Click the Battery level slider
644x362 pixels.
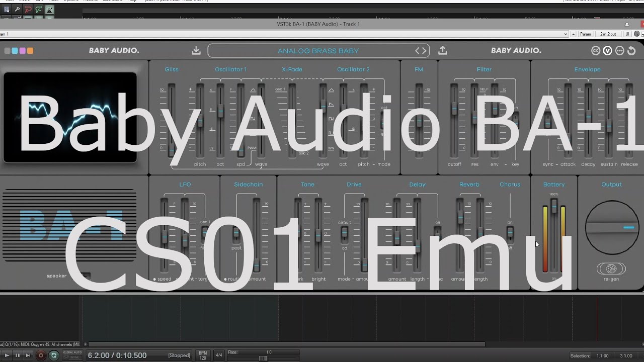click(x=554, y=235)
